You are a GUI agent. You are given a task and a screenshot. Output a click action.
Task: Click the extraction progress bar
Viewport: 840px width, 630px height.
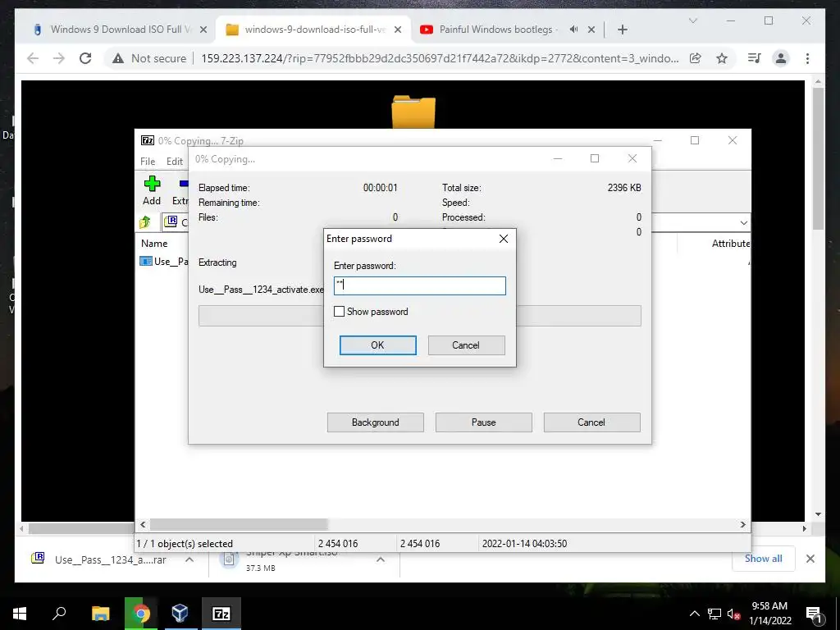click(x=419, y=316)
